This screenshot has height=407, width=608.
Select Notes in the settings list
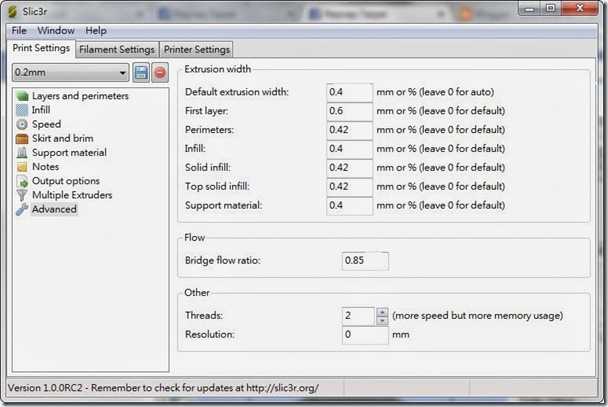coord(45,167)
